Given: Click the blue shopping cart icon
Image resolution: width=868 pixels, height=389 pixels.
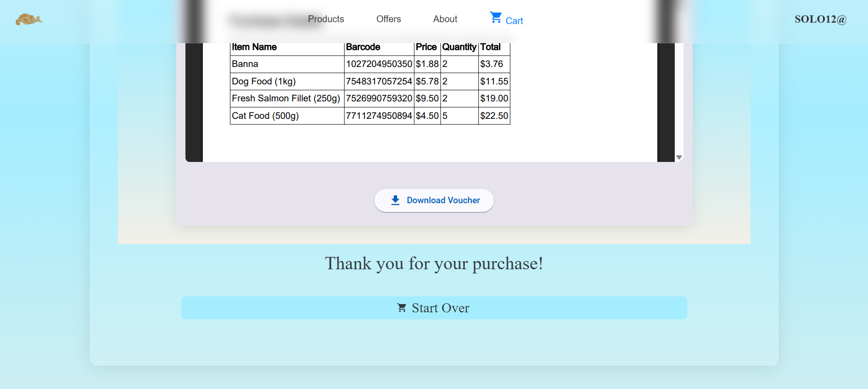Looking at the screenshot, I should click(x=496, y=17).
